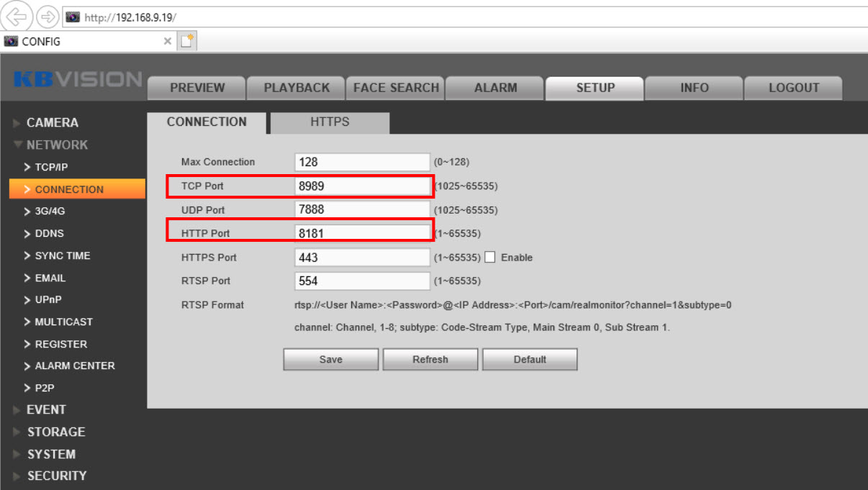868x490 pixels.
Task: Open the FACE SEARCH tab
Action: (396, 88)
